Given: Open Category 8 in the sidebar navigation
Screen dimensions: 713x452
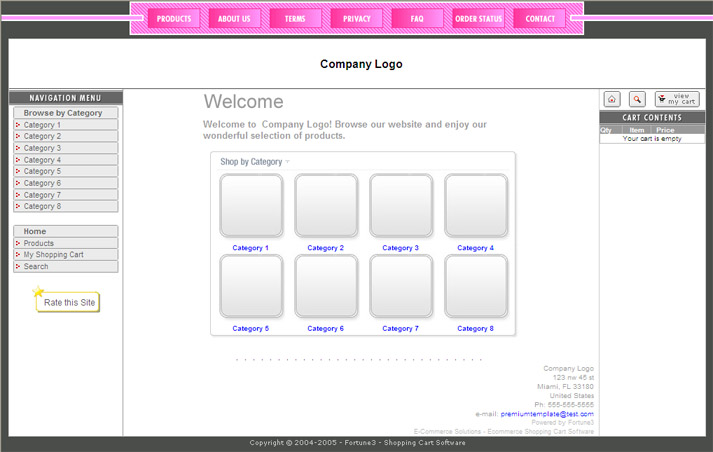Looking at the screenshot, I should (x=42, y=206).
